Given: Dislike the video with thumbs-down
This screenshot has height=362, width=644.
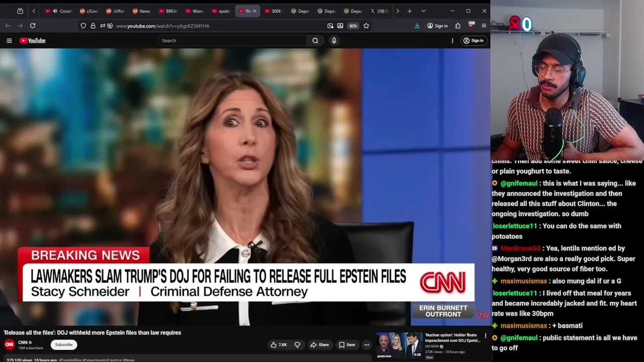Looking at the screenshot, I should (297, 345).
